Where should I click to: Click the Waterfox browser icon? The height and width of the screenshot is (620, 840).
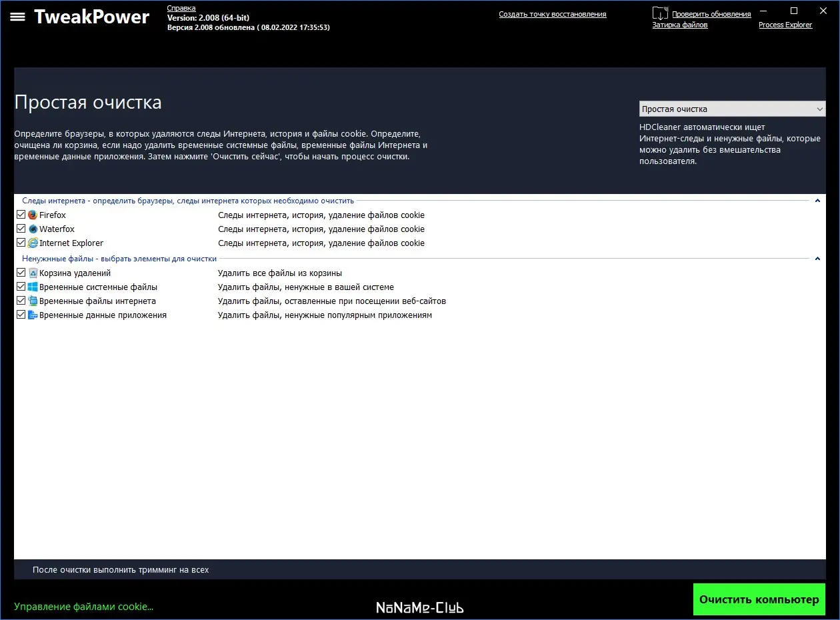tap(33, 229)
